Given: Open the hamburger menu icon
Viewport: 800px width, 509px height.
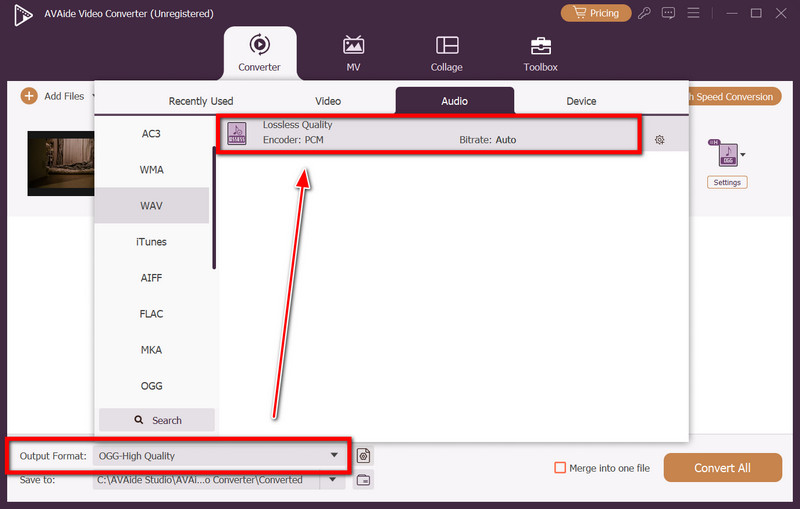Looking at the screenshot, I should pyautogui.click(x=693, y=13).
